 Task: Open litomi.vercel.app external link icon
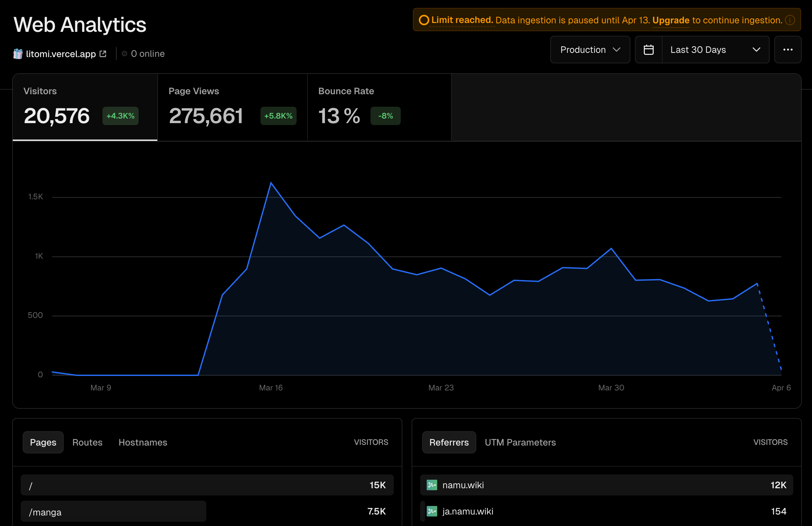click(x=103, y=54)
